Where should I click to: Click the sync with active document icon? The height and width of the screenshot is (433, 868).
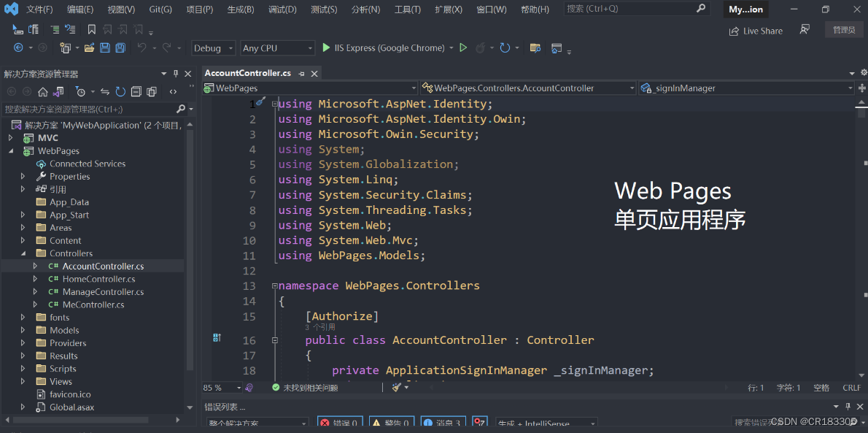(x=105, y=91)
